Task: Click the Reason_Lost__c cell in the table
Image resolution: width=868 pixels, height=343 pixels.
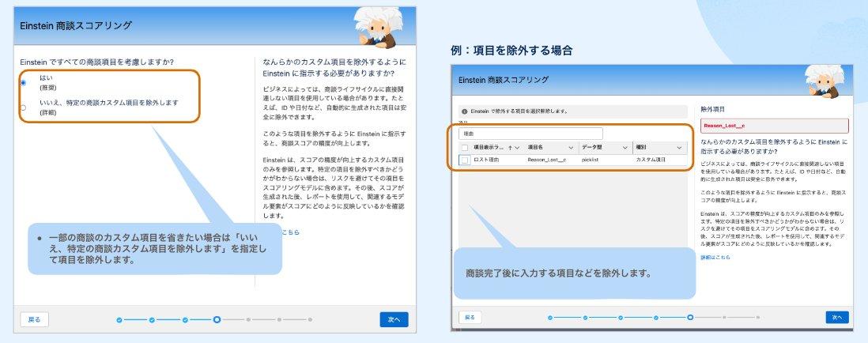Action: pyautogui.click(x=546, y=160)
